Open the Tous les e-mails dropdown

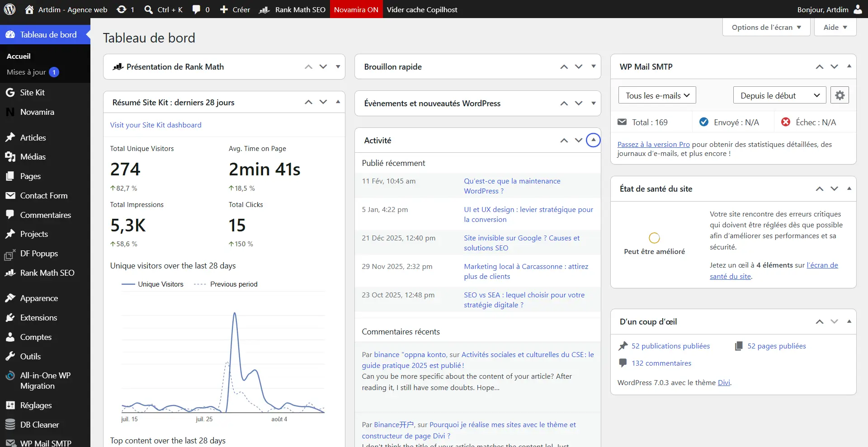[x=657, y=95]
